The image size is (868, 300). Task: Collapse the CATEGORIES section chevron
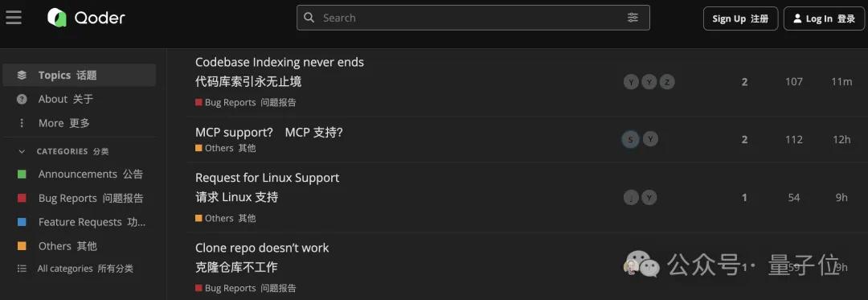(22, 151)
